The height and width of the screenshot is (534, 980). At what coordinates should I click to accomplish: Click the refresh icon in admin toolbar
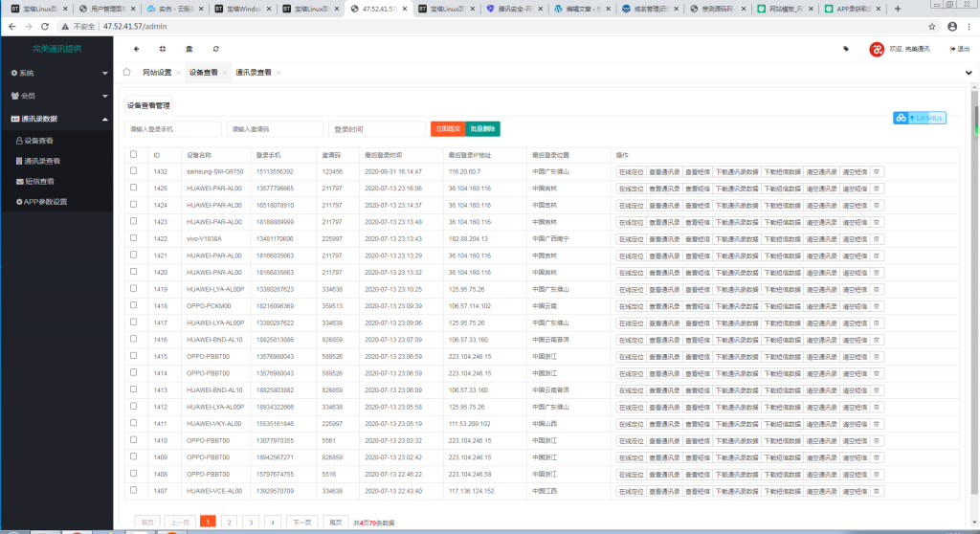tap(216, 49)
